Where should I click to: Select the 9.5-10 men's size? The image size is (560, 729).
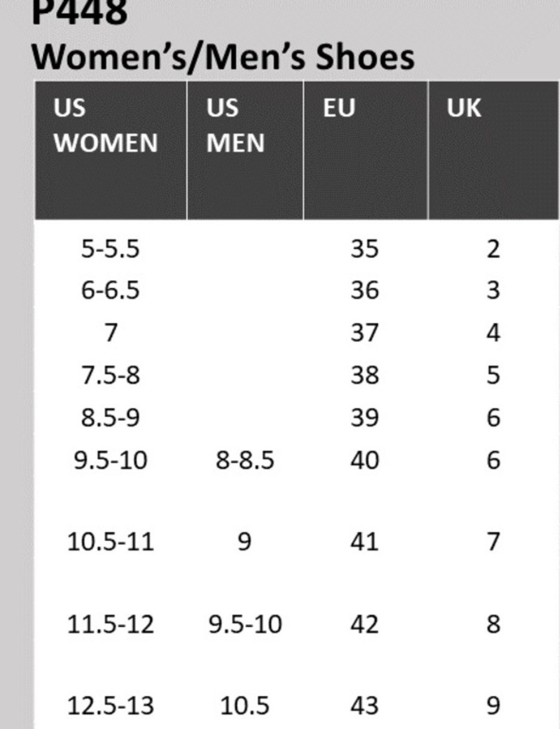(x=244, y=624)
